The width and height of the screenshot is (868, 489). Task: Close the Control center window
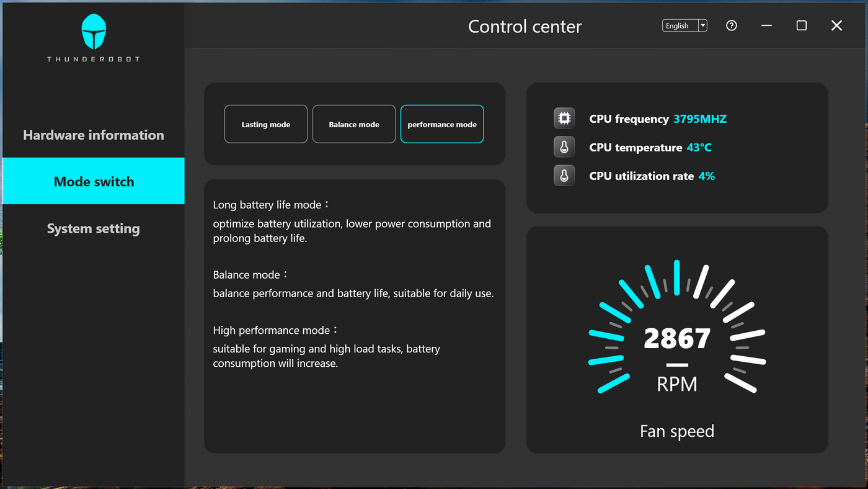(836, 25)
